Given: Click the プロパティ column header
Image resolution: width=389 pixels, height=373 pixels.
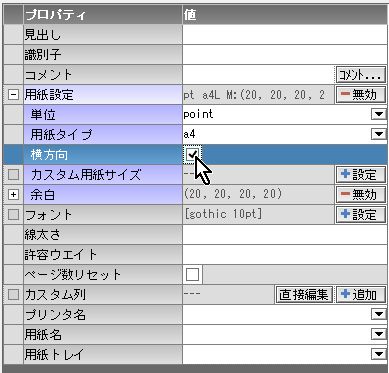Looking at the screenshot, I should (x=103, y=15).
